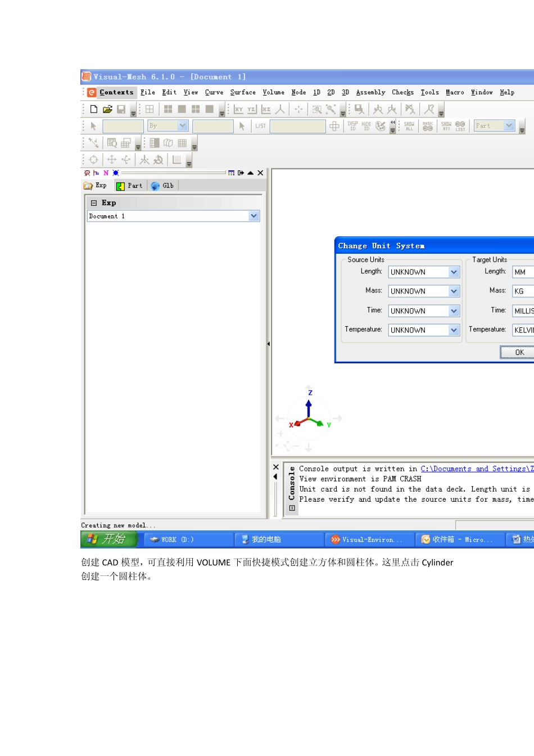The height and width of the screenshot is (756, 534).
Task: Toggle DISP ID display
Action: 352,126
